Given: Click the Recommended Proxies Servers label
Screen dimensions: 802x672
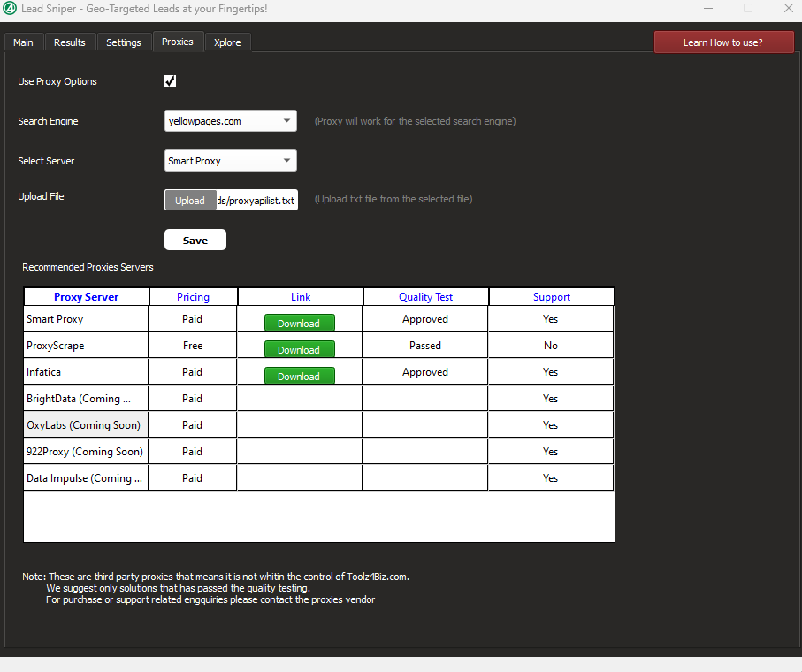Looking at the screenshot, I should click(x=88, y=267).
